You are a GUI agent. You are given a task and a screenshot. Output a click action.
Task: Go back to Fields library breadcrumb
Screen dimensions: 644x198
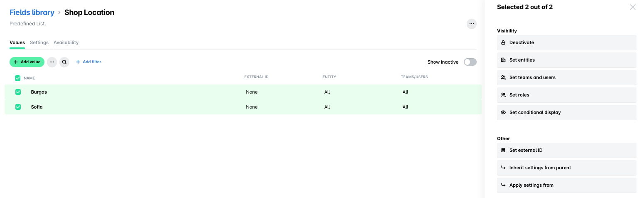pos(32,12)
